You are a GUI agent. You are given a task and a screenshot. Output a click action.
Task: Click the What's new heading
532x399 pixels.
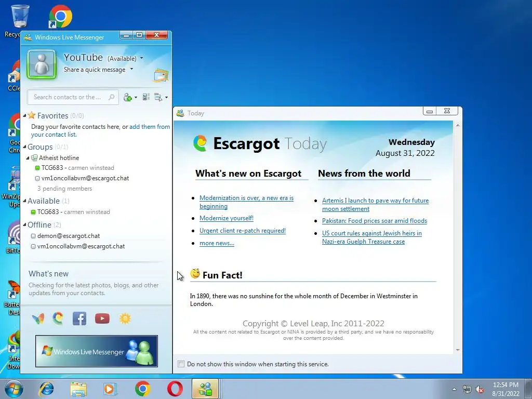(x=48, y=274)
